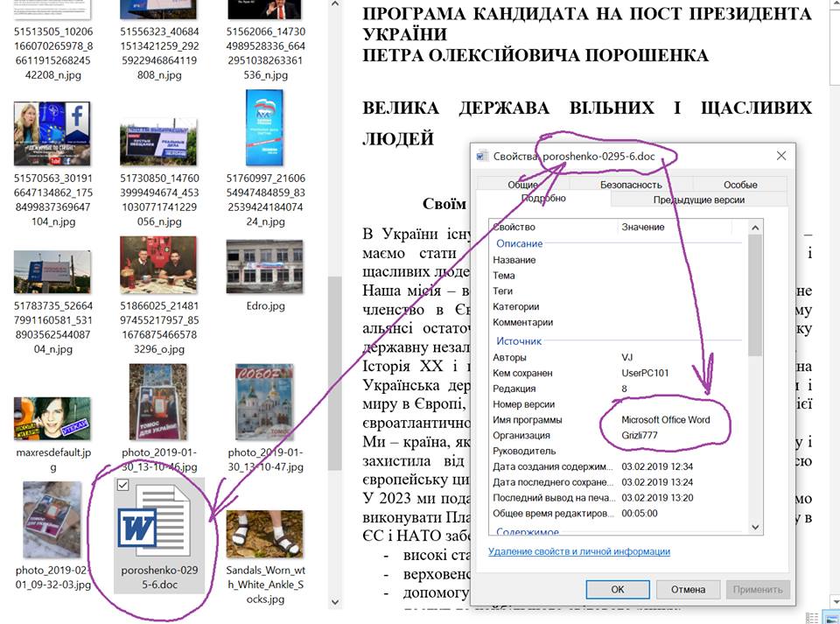
Task: Select the Теги property row
Action: pyautogui.click(x=619, y=291)
